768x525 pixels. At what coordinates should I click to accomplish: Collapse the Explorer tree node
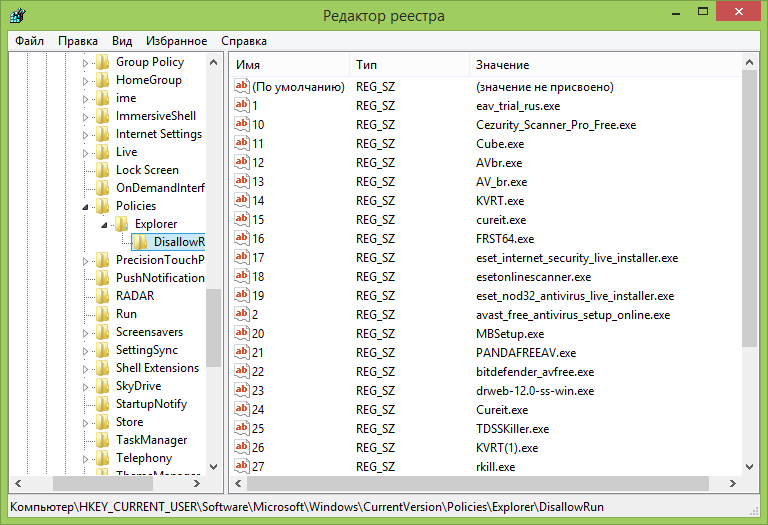coord(104,225)
